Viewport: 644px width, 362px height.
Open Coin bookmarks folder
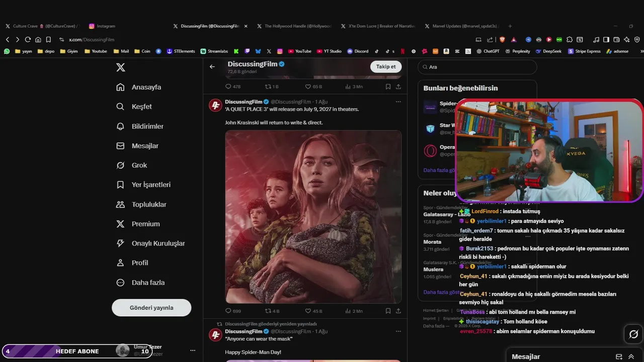(x=142, y=51)
